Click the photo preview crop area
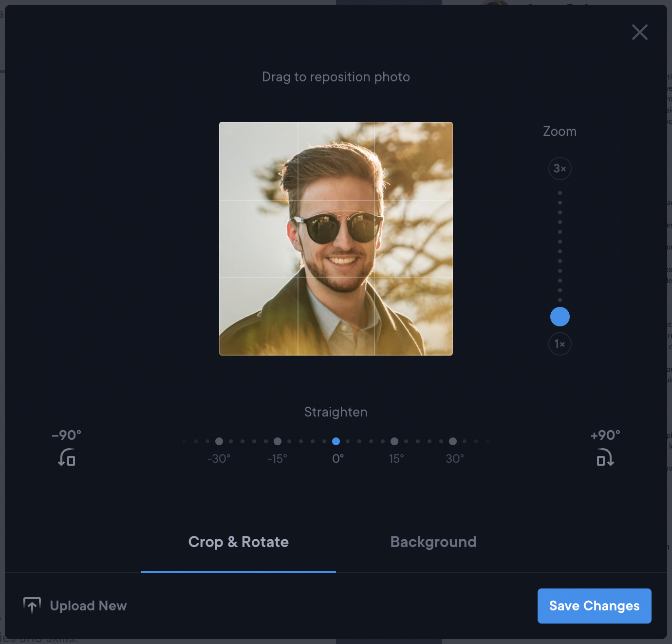The image size is (672, 644). click(x=336, y=239)
